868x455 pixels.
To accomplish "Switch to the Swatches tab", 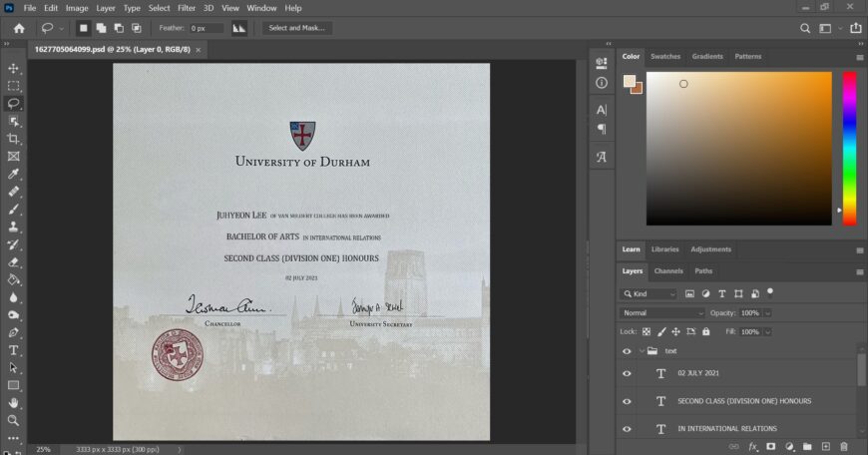I will 665,57.
